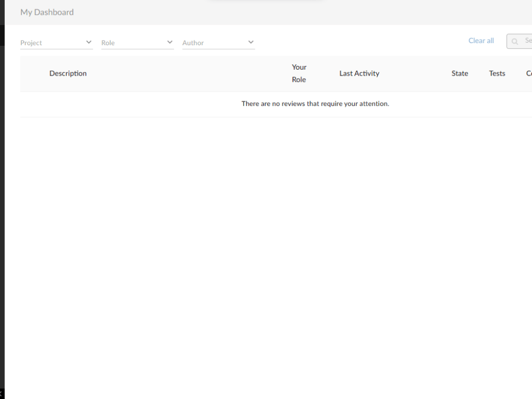Image resolution: width=532 pixels, height=399 pixels.
Task: Click Clear all to reset filters
Action: pyautogui.click(x=481, y=40)
